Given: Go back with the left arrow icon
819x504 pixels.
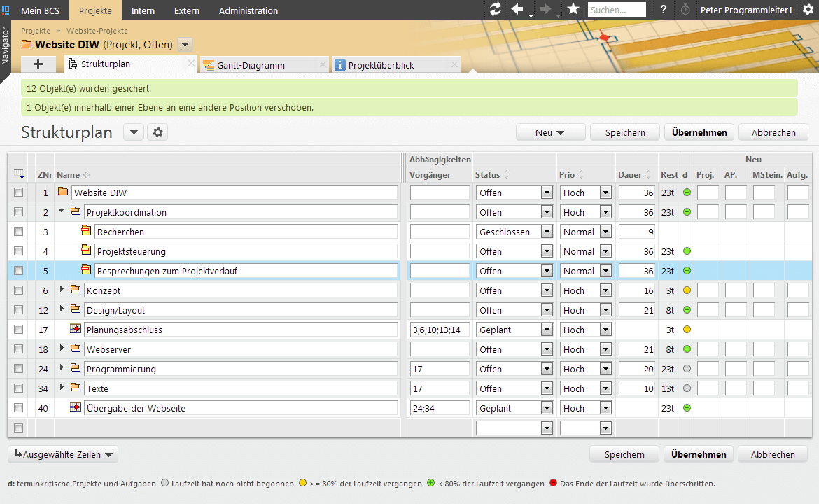Looking at the screenshot, I should [517, 9].
